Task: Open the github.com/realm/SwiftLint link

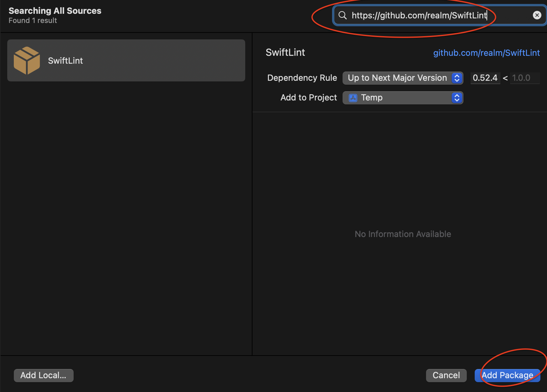Action: click(x=486, y=53)
